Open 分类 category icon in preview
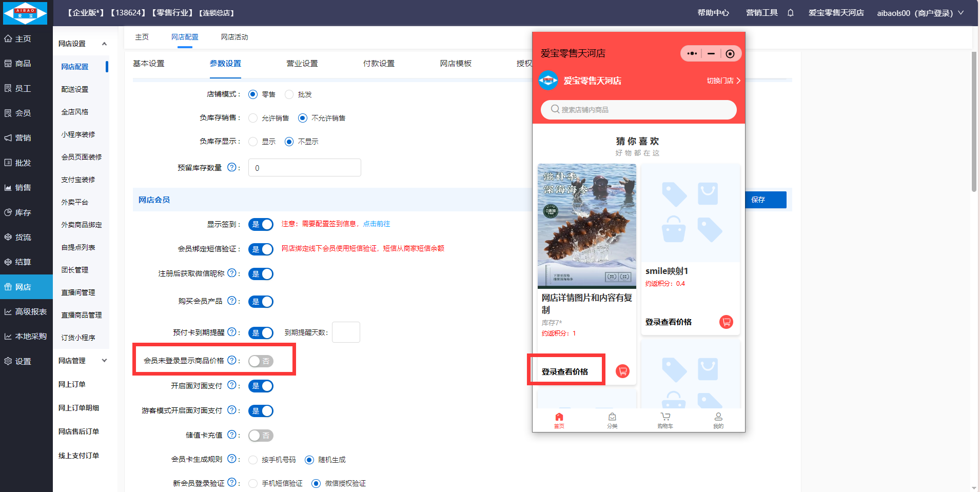The height and width of the screenshot is (492, 980). (x=612, y=420)
